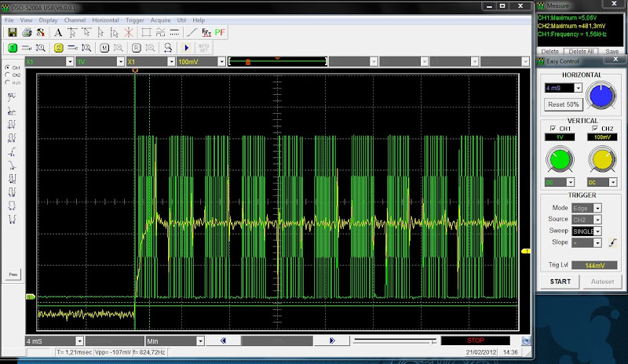The width and height of the screenshot is (628, 364).
Task: Toggle green channel 1 button
Action: click(x=13, y=48)
